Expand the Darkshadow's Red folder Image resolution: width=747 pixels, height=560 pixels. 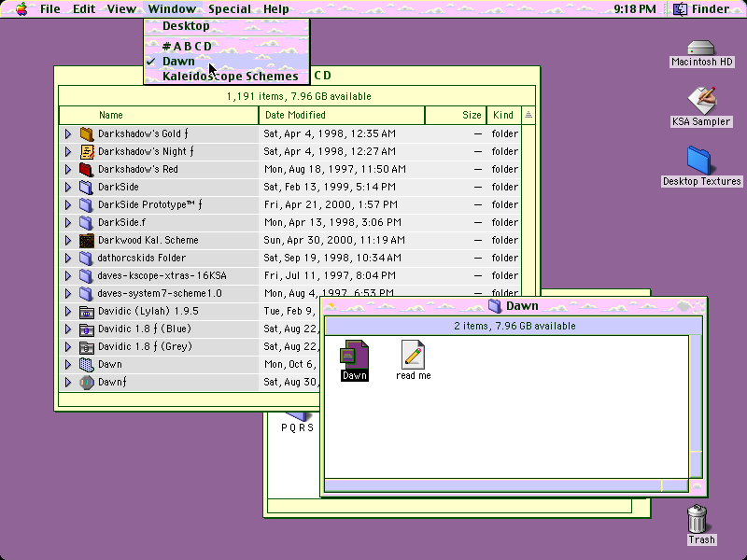(x=68, y=169)
